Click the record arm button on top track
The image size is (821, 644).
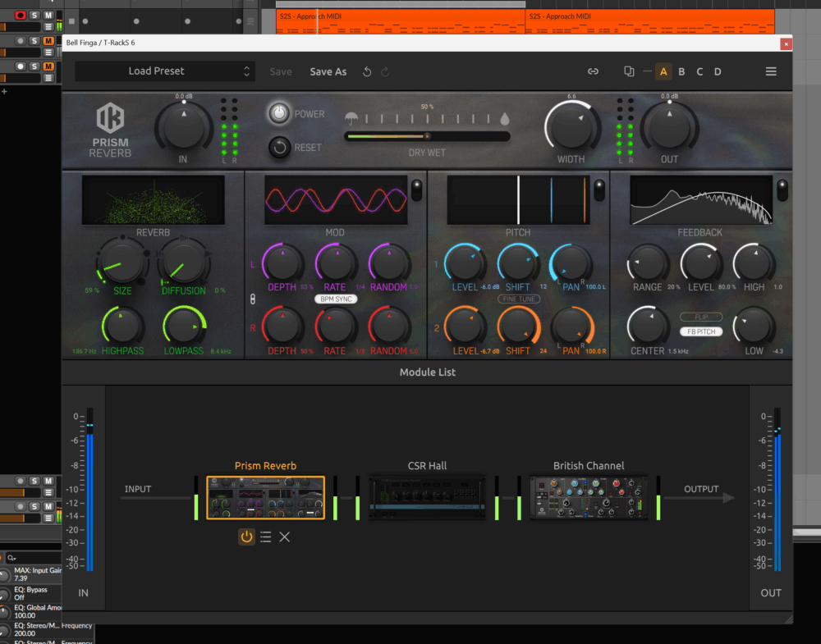pyautogui.click(x=20, y=15)
